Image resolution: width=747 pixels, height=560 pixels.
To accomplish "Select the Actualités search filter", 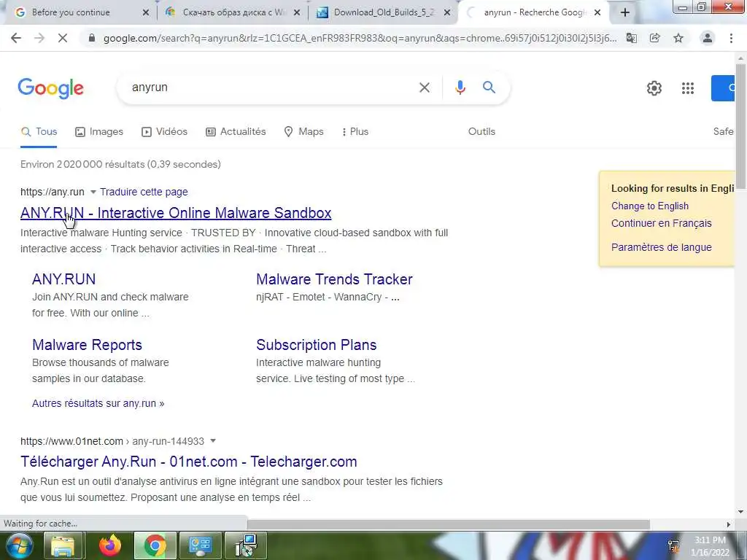I will (236, 131).
